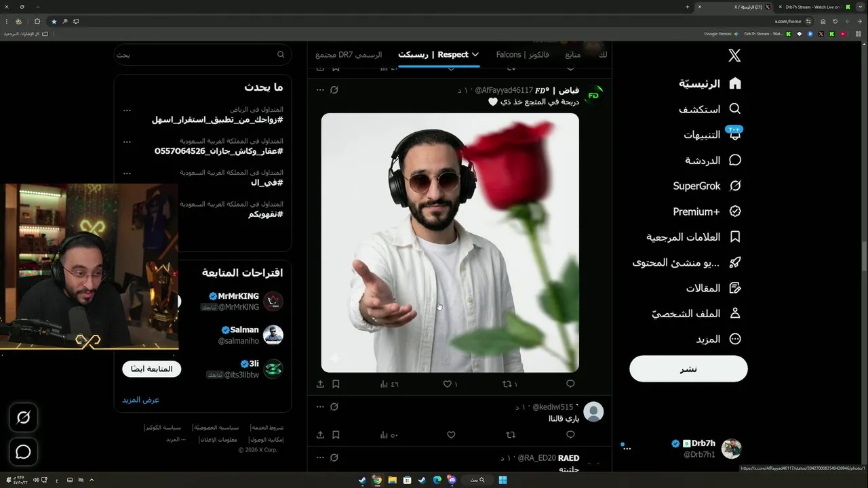
Task: Open the #رواحك_من_تطبيق_استقرار_اسهل trend
Action: (x=217, y=120)
